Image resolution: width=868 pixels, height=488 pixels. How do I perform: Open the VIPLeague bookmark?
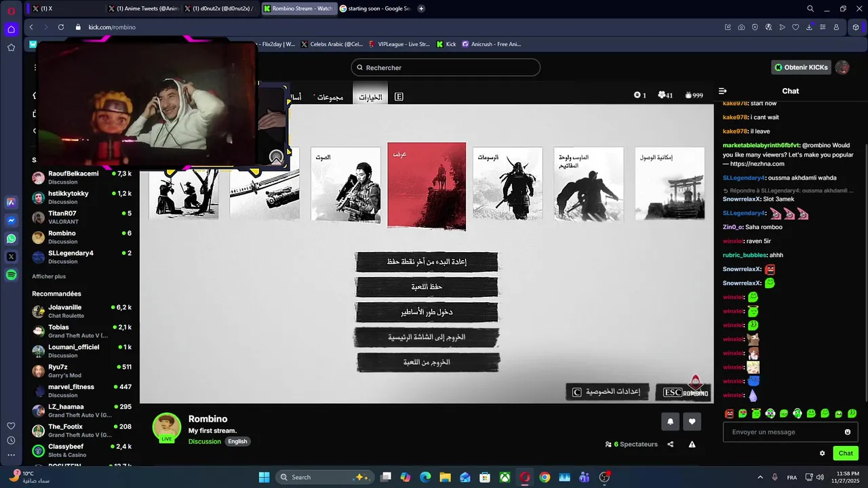399,44
